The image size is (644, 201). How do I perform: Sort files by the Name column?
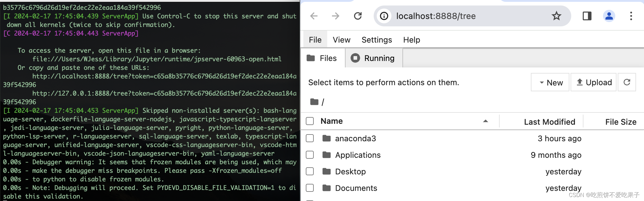(331, 121)
